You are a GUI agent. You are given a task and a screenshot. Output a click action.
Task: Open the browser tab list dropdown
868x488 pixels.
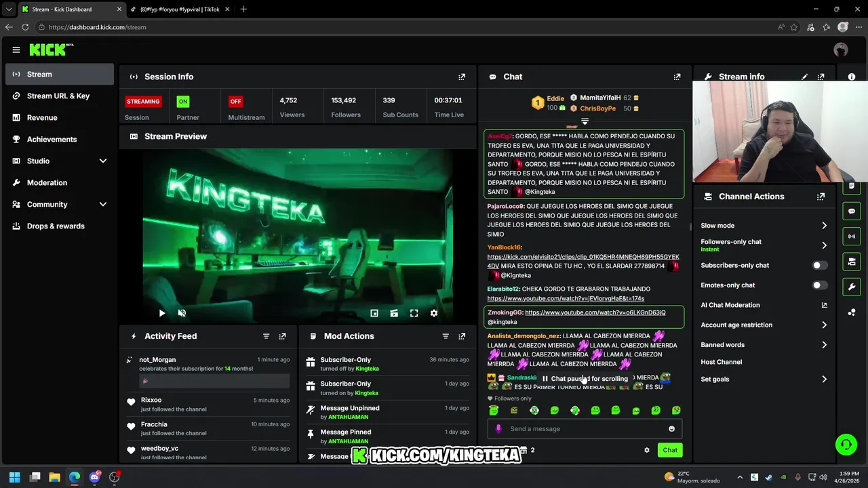pos(8,9)
